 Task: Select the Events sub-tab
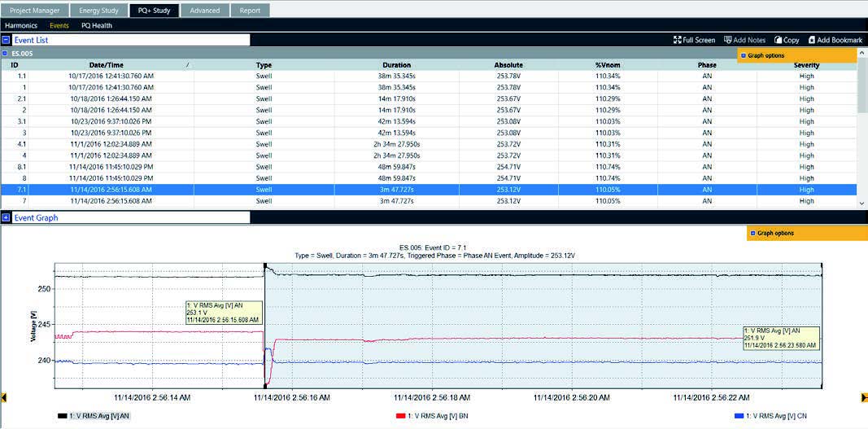[59, 25]
